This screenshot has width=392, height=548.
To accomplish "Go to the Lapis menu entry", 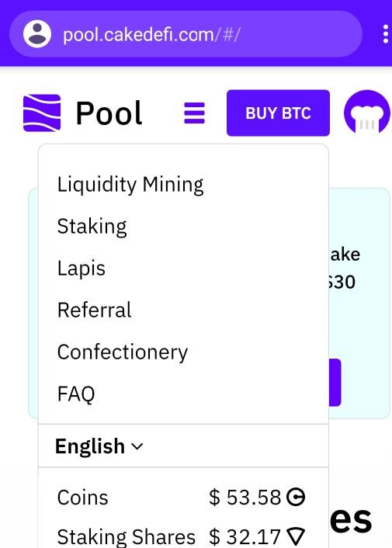I will pos(81,269).
